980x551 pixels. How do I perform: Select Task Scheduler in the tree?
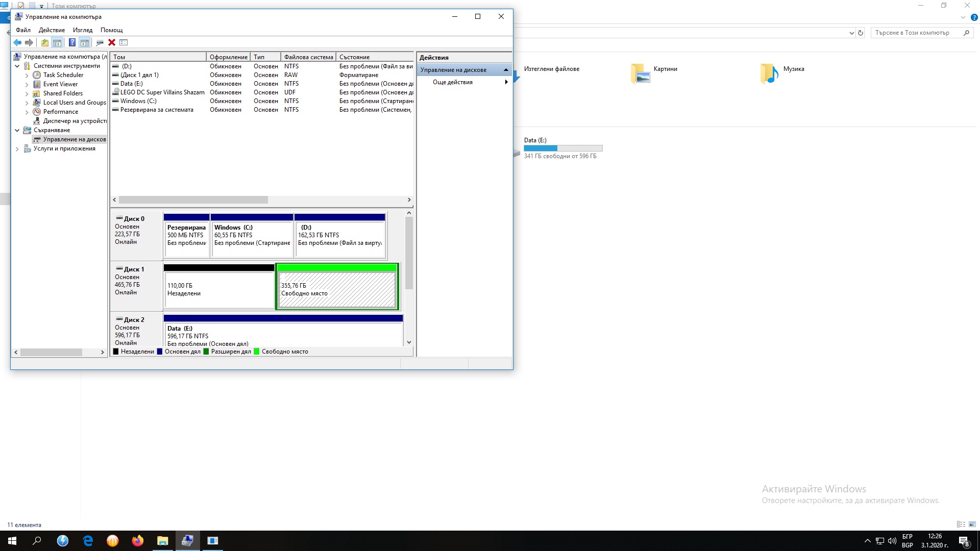(x=63, y=75)
